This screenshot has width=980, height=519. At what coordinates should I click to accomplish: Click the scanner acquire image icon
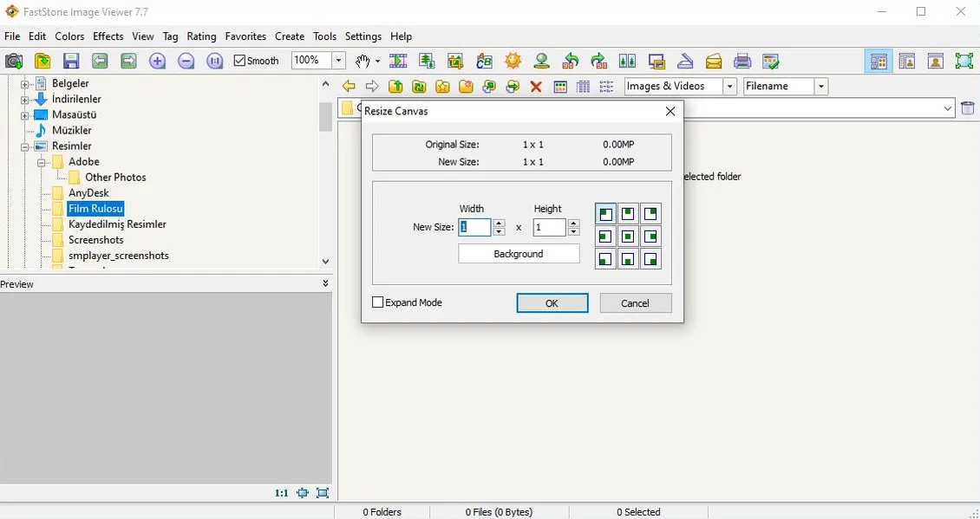(685, 61)
